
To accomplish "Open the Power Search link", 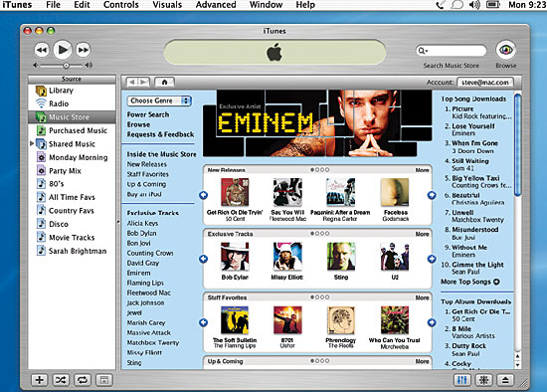I will coord(148,114).
